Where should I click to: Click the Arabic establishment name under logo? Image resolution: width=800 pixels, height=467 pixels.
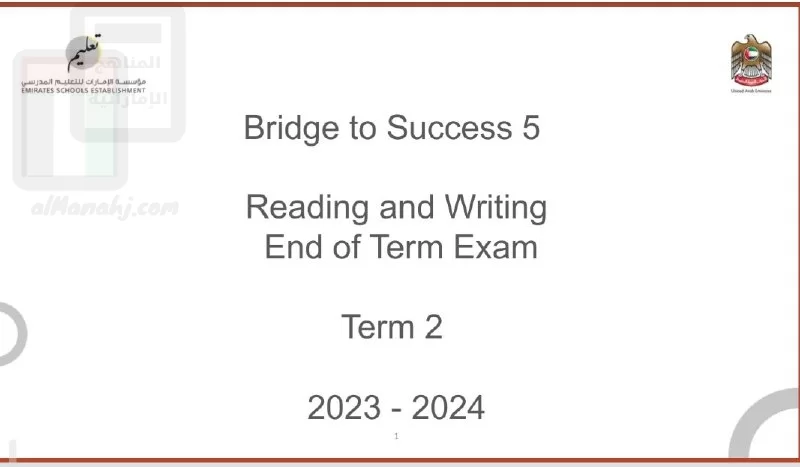(84, 82)
